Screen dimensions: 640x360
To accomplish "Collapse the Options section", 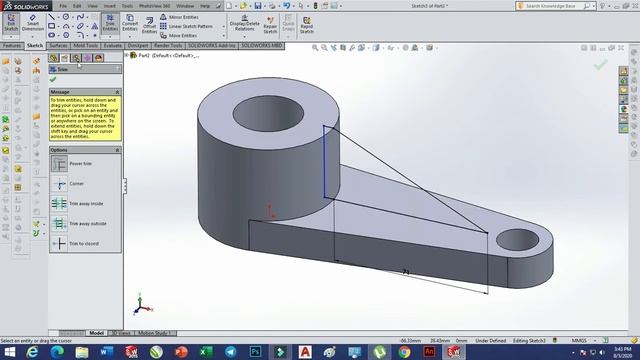I will click(118, 150).
